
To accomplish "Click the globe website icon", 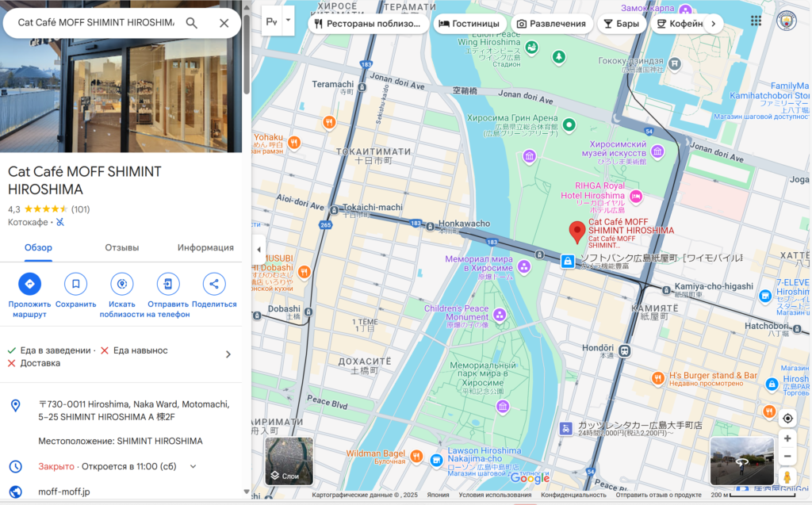I will point(16,492).
